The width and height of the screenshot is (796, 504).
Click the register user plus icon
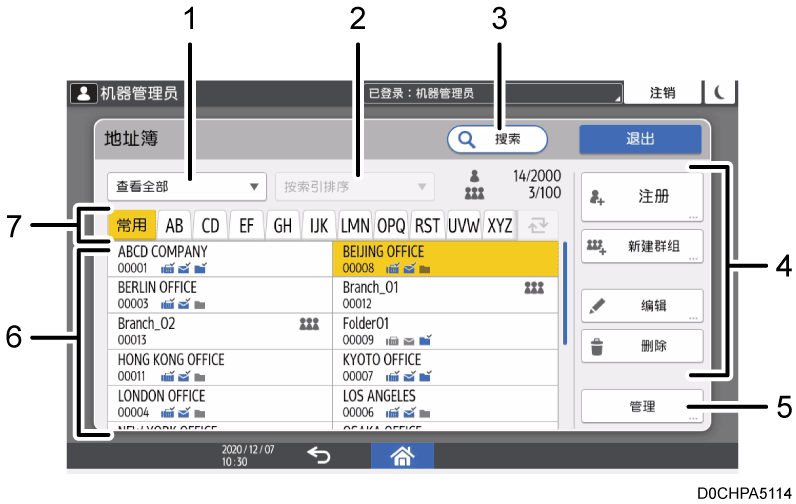click(598, 196)
